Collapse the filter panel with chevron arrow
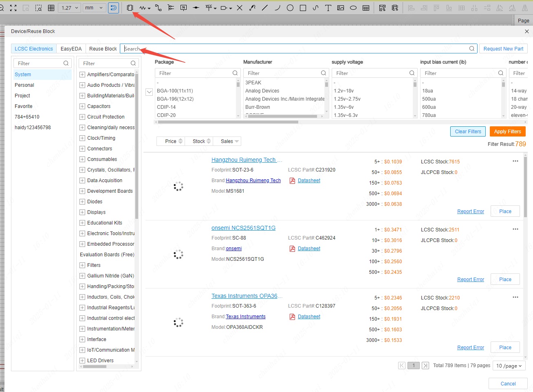The image size is (533, 392). pos(149,92)
